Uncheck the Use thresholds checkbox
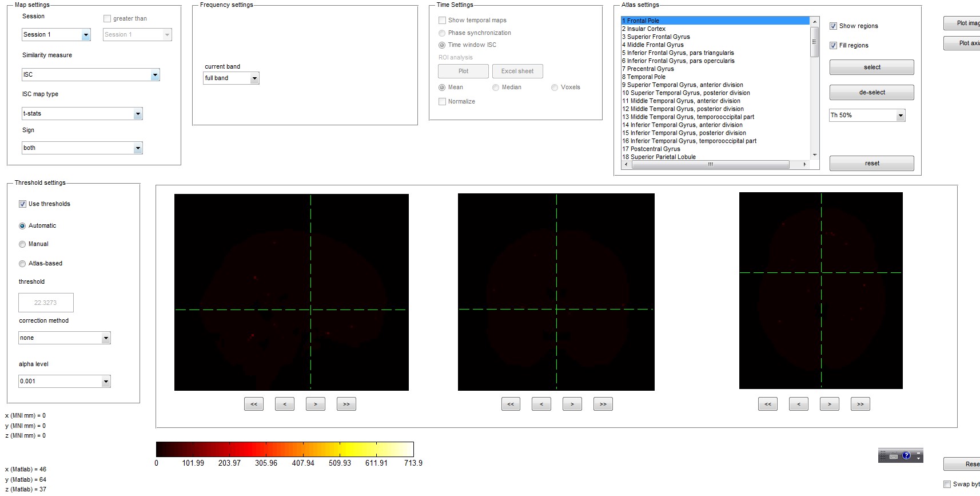The image size is (980, 496). [x=23, y=204]
